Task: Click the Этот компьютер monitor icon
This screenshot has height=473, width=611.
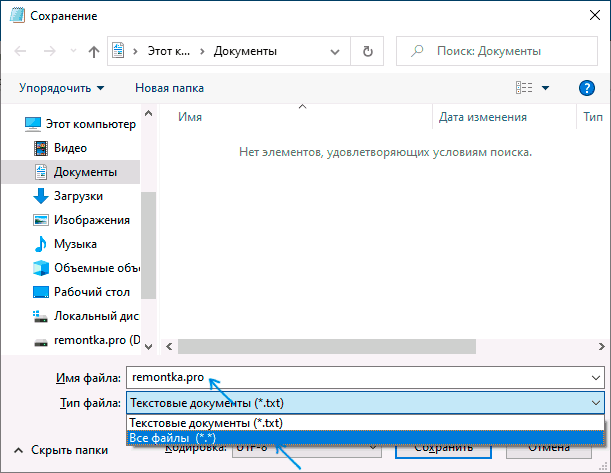Action: tap(33, 124)
